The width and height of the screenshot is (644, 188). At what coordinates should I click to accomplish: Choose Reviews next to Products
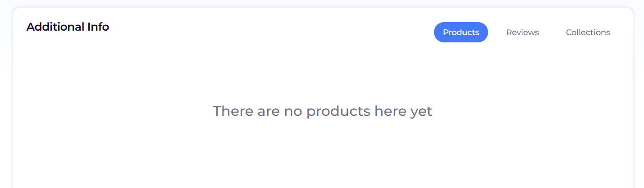(x=522, y=32)
